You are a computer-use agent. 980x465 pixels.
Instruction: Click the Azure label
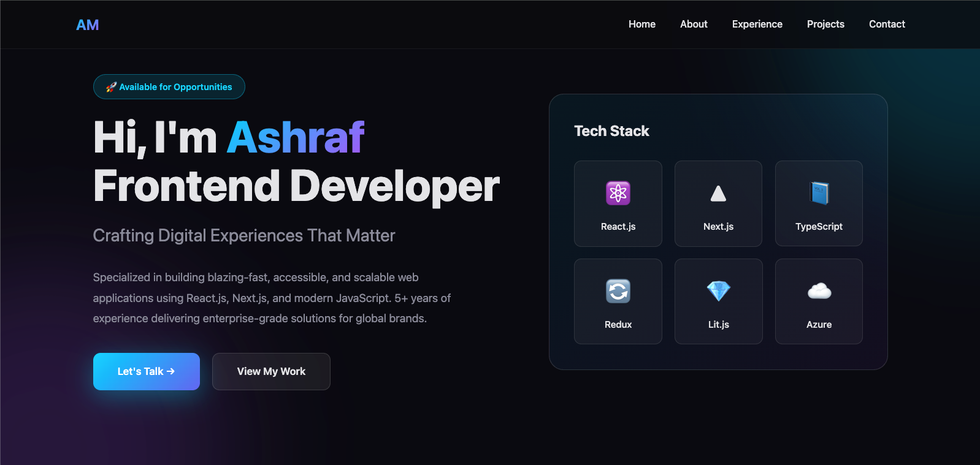(x=819, y=325)
